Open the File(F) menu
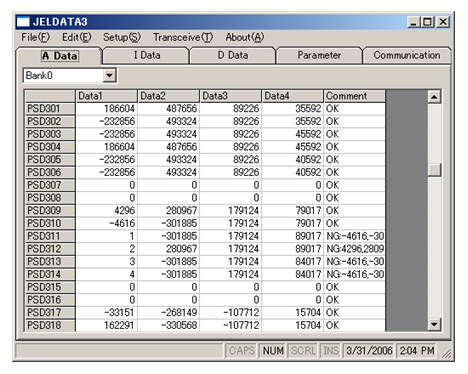 coord(36,37)
